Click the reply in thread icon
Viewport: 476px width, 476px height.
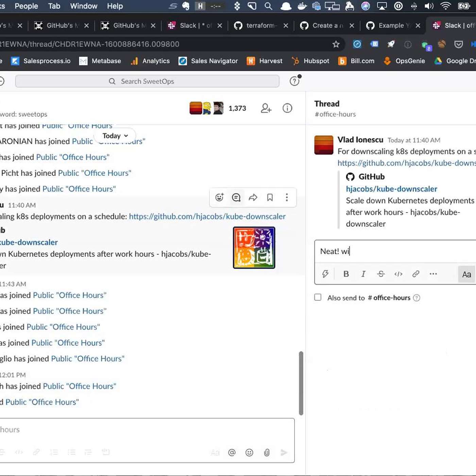click(x=236, y=197)
